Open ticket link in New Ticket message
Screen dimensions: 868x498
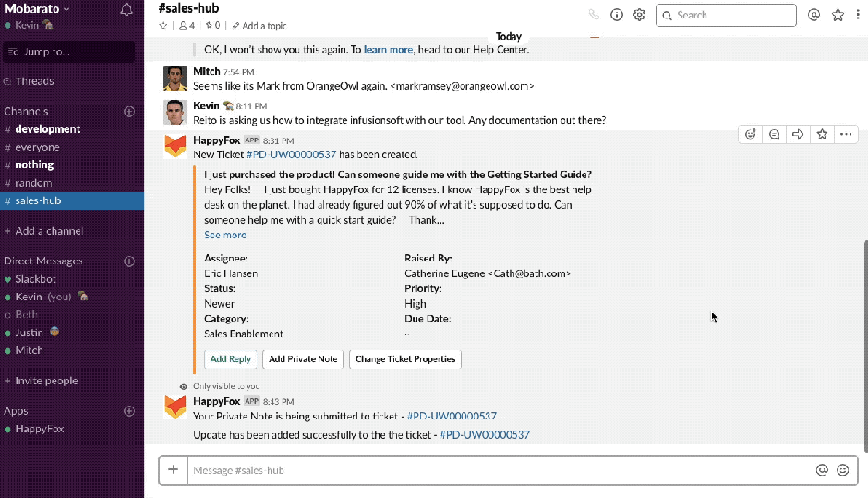pos(291,154)
